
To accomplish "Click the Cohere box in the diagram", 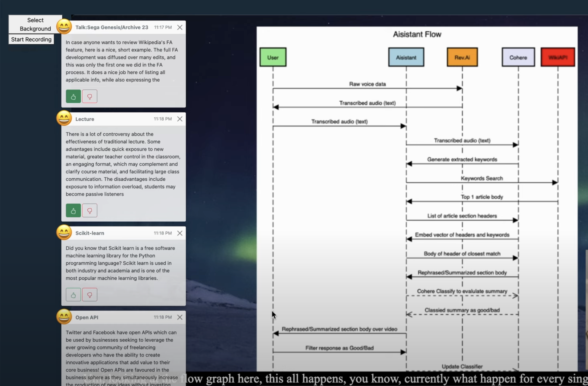I will point(518,57).
